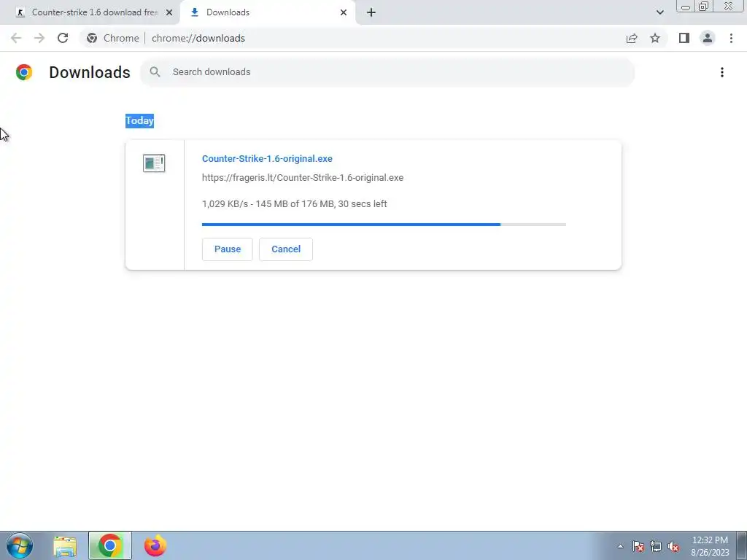Close the Counter-strike 1.6 tab
The width and height of the screenshot is (747, 560).
169,12
